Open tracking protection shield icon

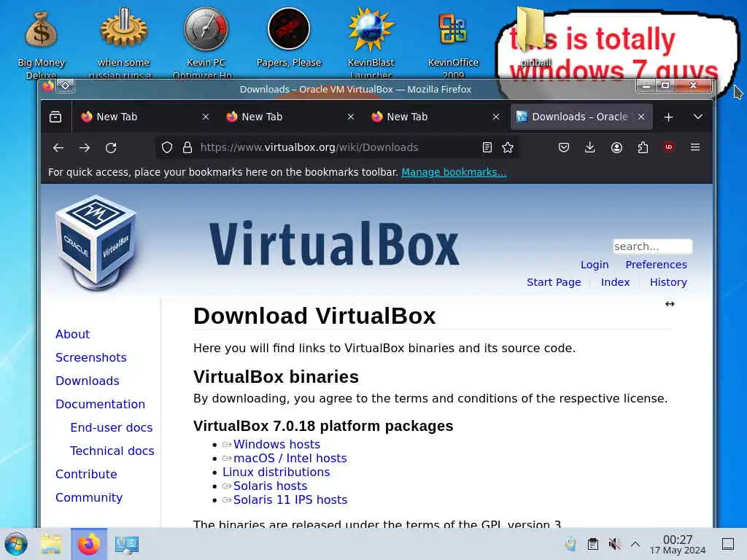pos(167,147)
